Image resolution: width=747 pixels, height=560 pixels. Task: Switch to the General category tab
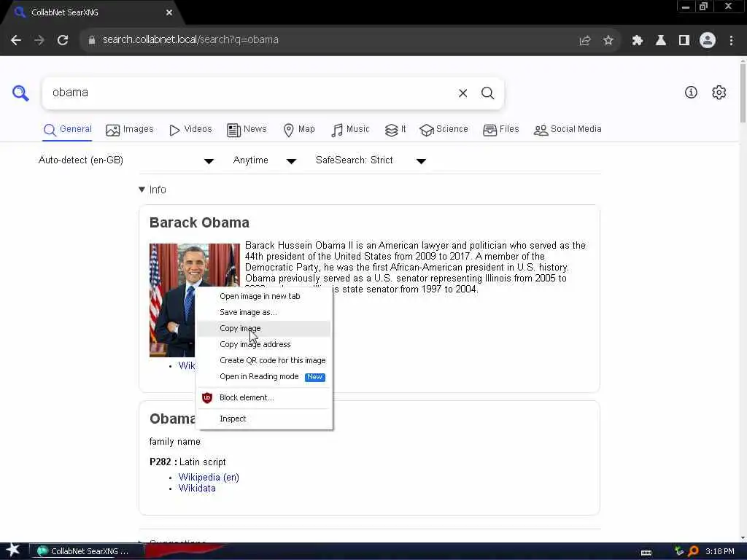67,130
